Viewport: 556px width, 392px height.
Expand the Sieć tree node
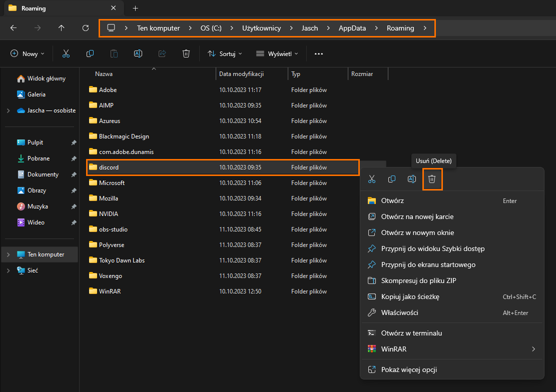pyautogui.click(x=8, y=270)
